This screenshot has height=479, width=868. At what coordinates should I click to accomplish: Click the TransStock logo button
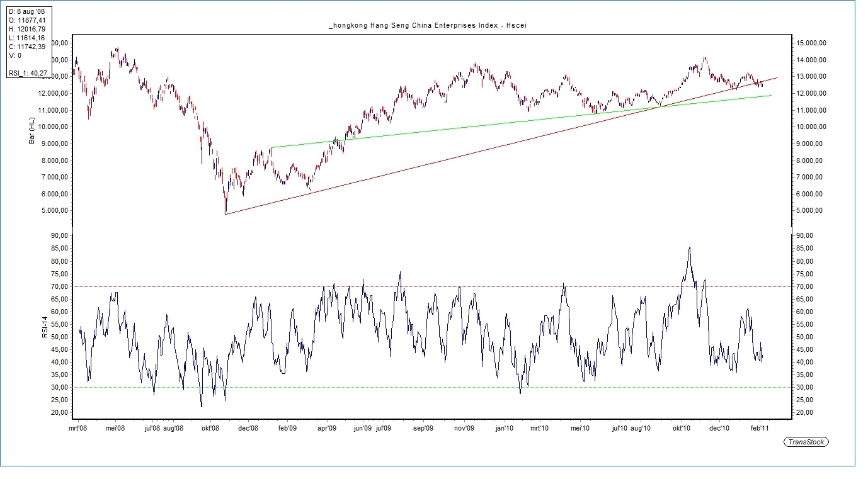click(807, 442)
